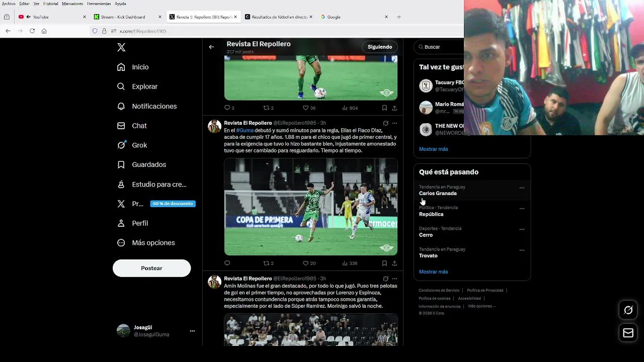The height and width of the screenshot is (362, 644).
Task: Reload the page
Action: tap(32, 31)
